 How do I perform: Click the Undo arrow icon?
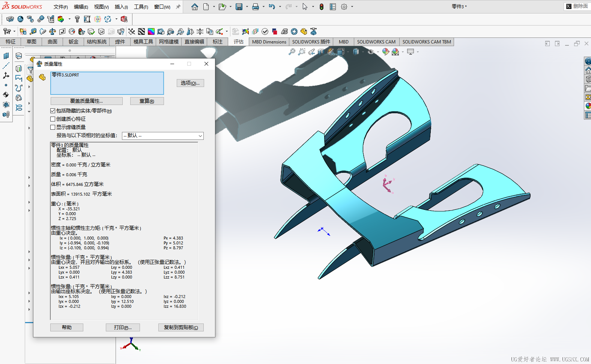click(x=272, y=7)
